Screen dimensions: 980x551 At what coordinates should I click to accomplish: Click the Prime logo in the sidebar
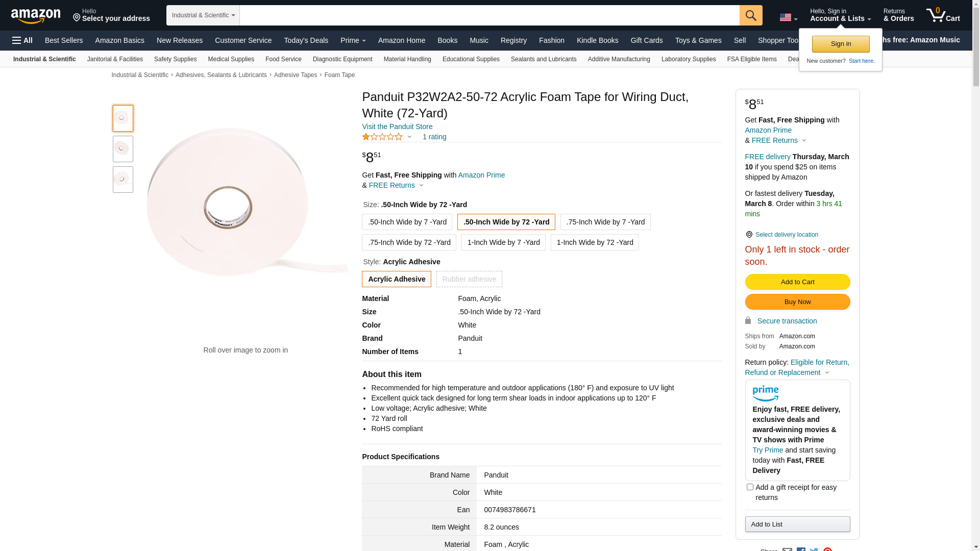(x=765, y=393)
